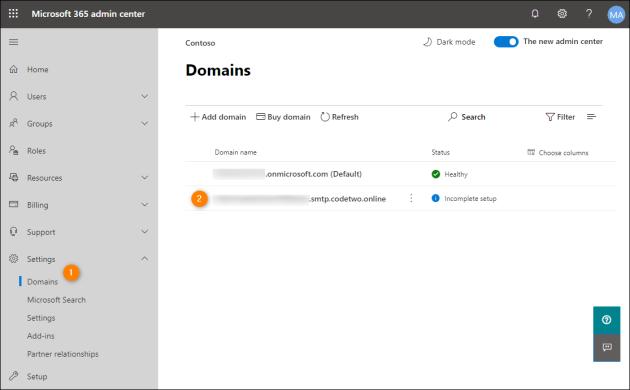
Task: Open more actions for smtp.codetwo.online domain
Action: click(411, 198)
